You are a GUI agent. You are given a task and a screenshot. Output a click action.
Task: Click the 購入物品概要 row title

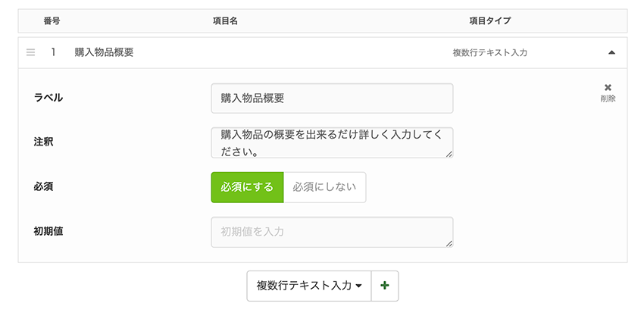(x=104, y=52)
